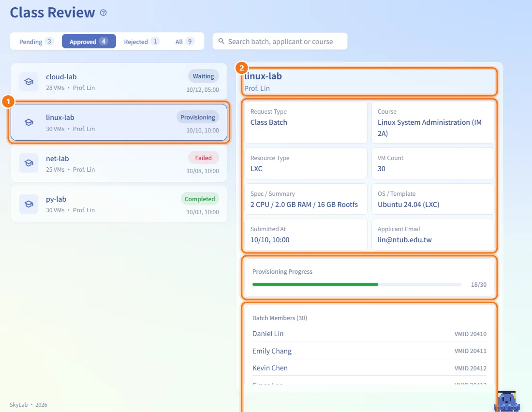This screenshot has height=412, width=532.
Task: Switch to the Pending tab
Action: click(x=36, y=42)
